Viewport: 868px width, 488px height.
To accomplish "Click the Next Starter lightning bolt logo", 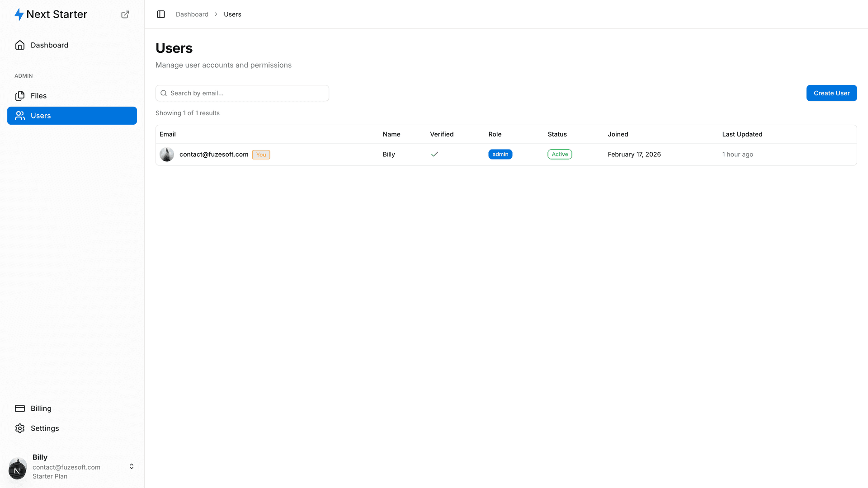I will click(19, 14).
